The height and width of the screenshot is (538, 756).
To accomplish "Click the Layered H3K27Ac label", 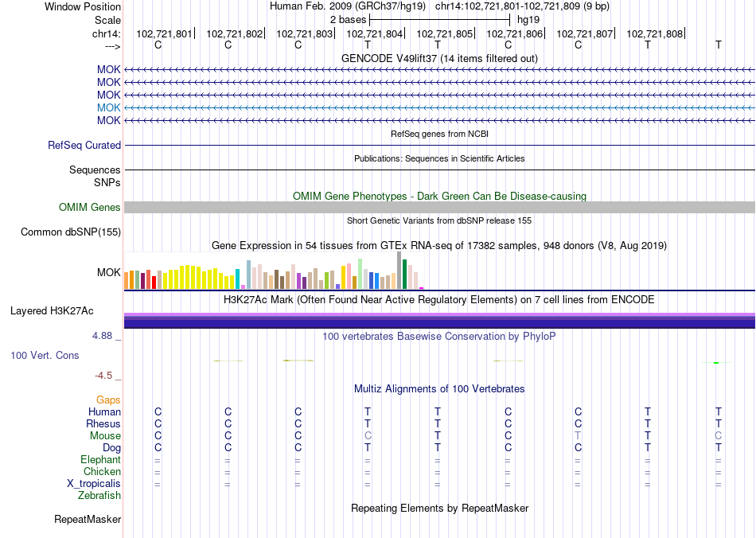I will (x=52, y=311).
